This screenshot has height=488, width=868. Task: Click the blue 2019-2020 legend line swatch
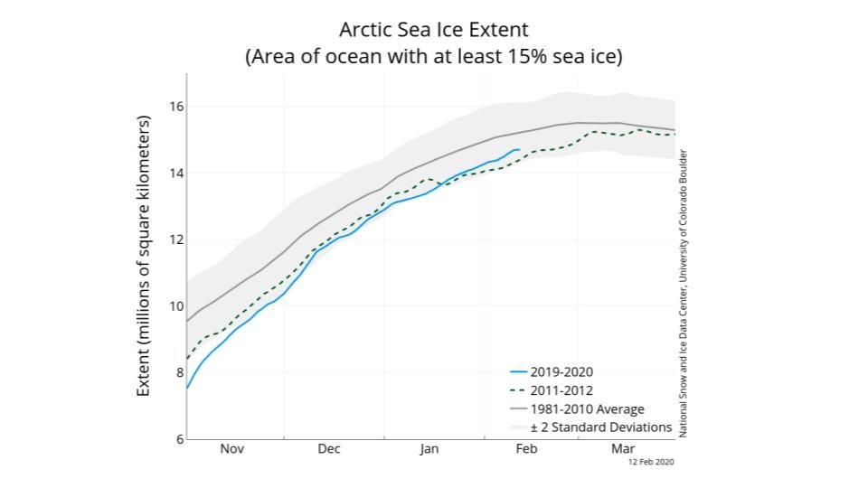coord(519,371)
